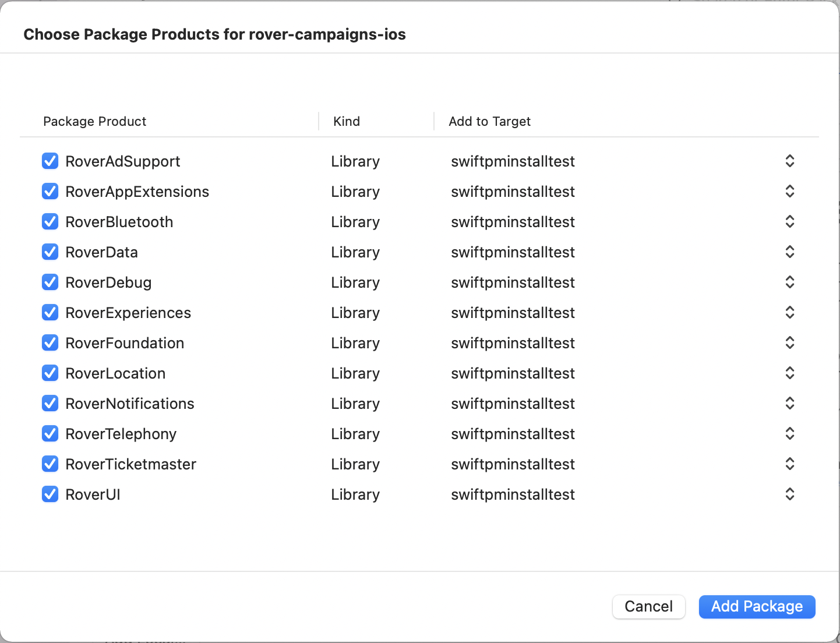Toggle the RoverUI checkbox

[x=50, y=494]
